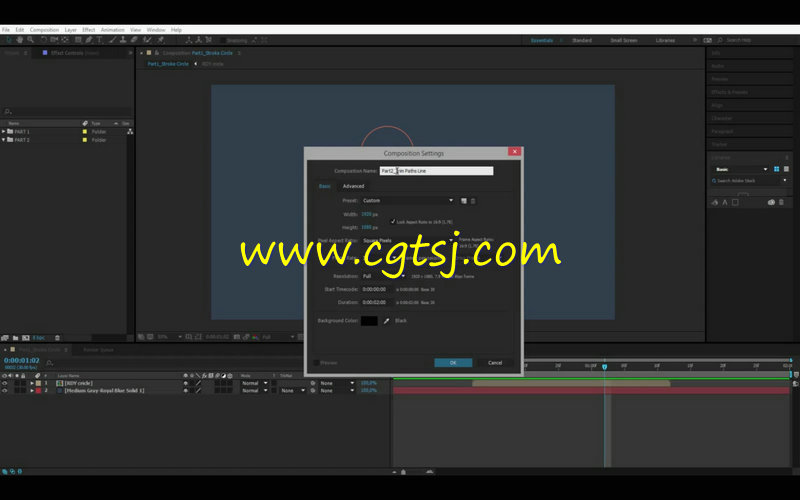Open the Composition menu
The width and height of the screenshot is (800, 500).
click(44, 30)
